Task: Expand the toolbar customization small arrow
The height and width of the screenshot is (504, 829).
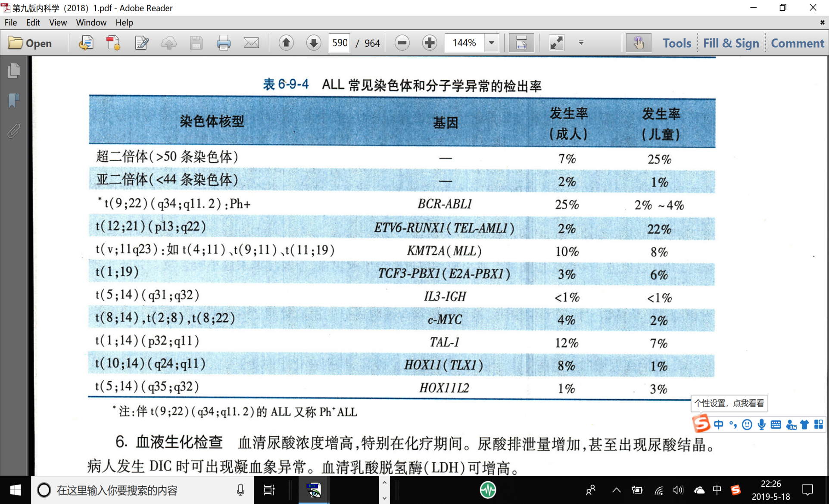Action: click(581, 42)
